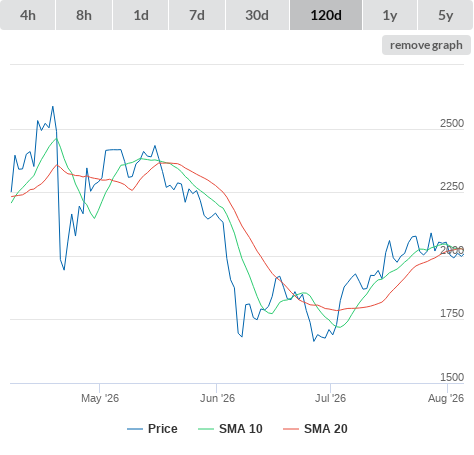The width and height of the screenshot is (474, 455).
Task: Switch chart to 1y range
Action: coord(390,15)
